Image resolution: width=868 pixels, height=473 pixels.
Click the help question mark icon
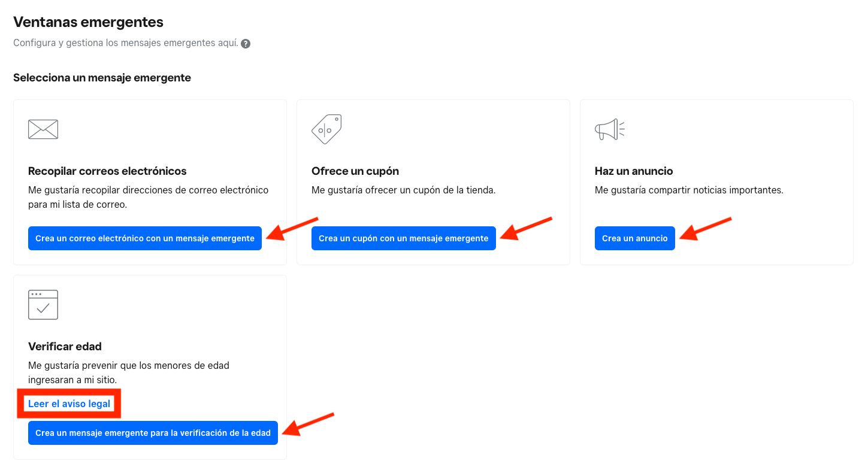tap(246, 44)
